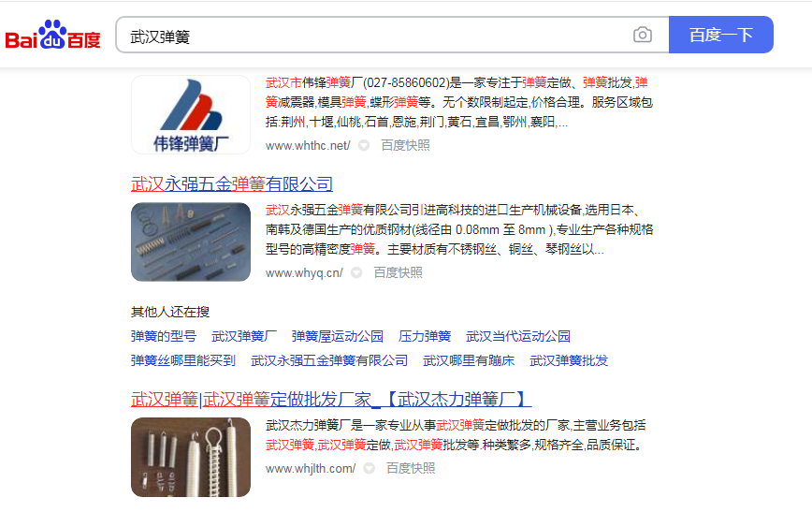Open dropdown arrow next to www.whyq.cn
Screen dimensions: 812x512
[x=356, y=272]
